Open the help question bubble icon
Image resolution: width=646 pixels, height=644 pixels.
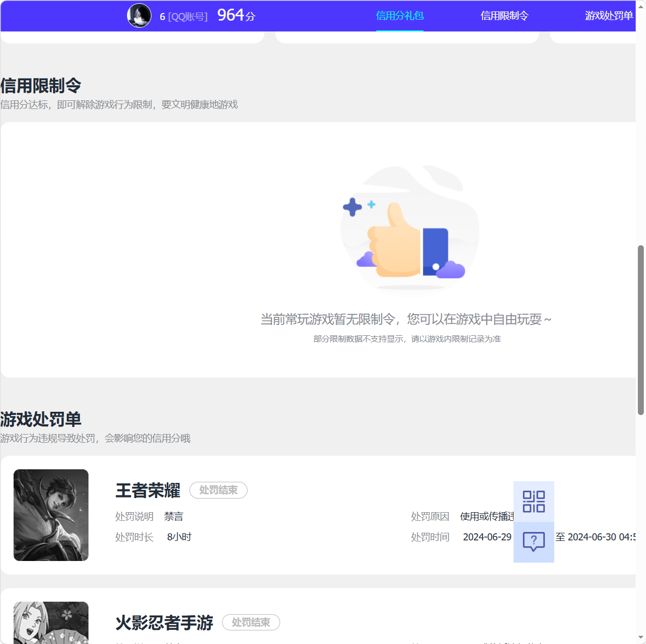pos(534,542)
